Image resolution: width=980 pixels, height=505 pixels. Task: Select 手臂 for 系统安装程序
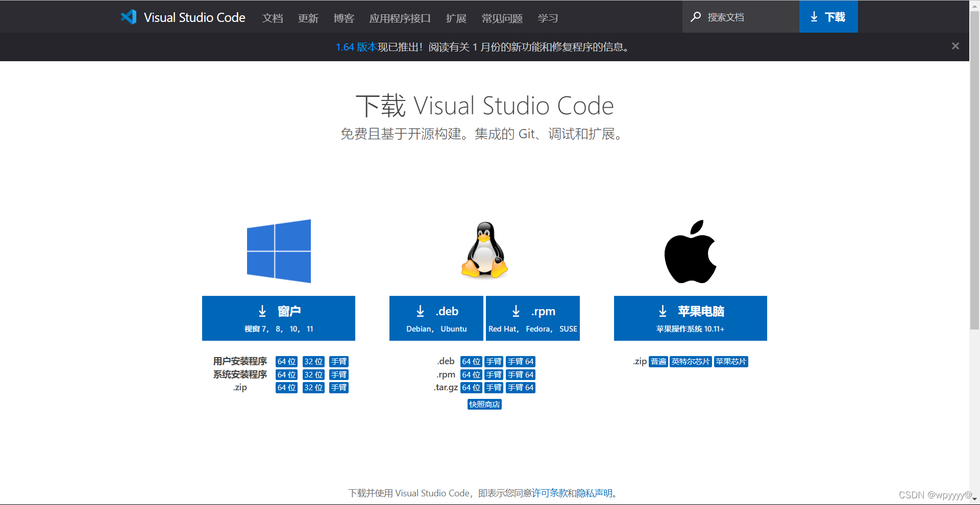[339, 375]
